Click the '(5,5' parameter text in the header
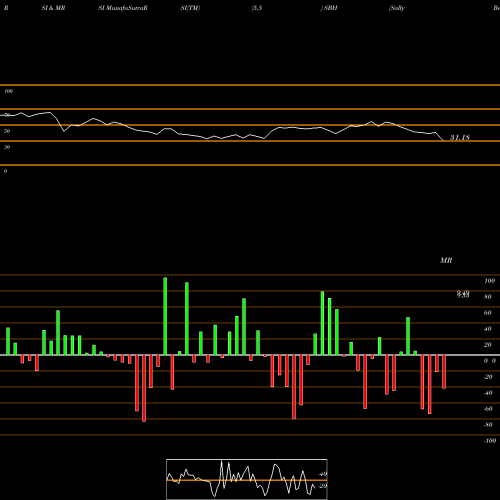The image size is (500, 500). click(x=257, y=8)
